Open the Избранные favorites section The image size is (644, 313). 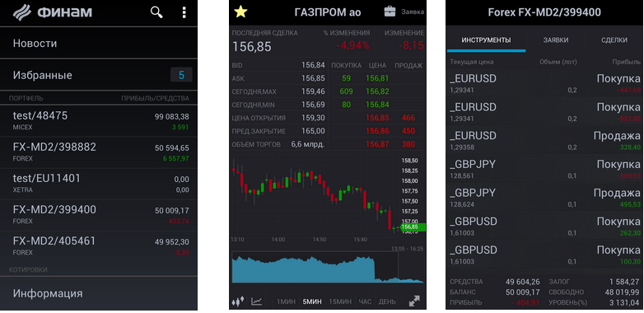99,75
